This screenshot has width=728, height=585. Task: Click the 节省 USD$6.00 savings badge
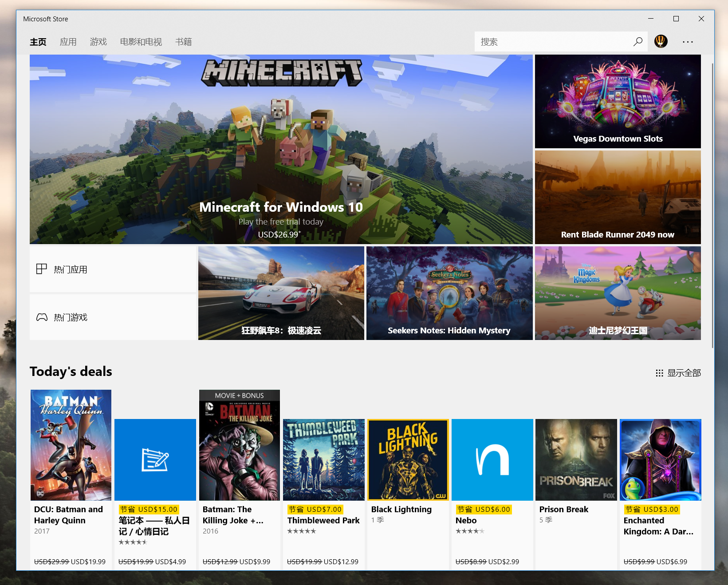point(484,510)
